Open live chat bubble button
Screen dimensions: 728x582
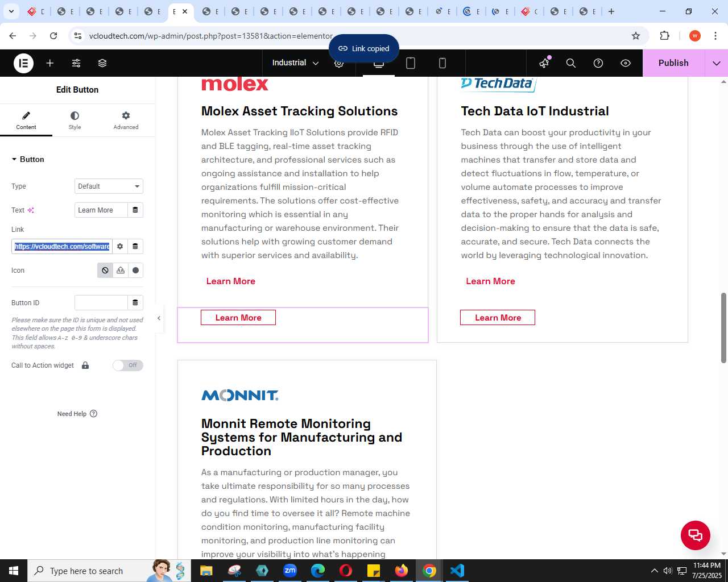pos(696,535)
